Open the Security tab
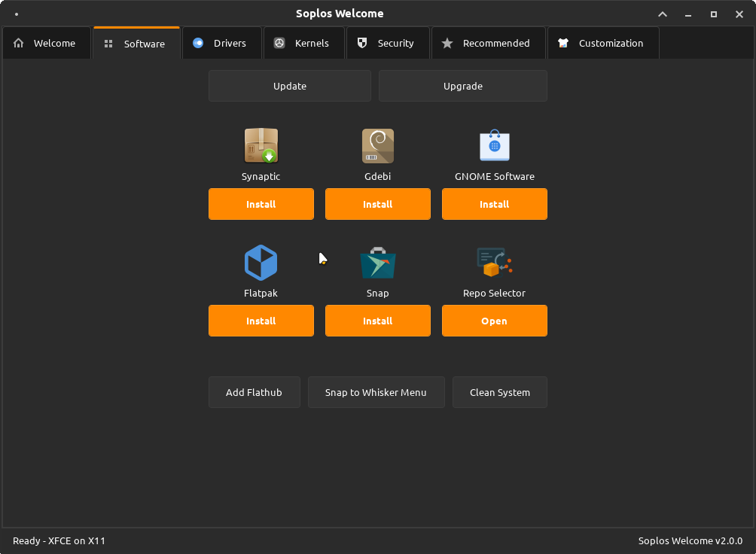 pyautogui.click(x=388, y=43)
